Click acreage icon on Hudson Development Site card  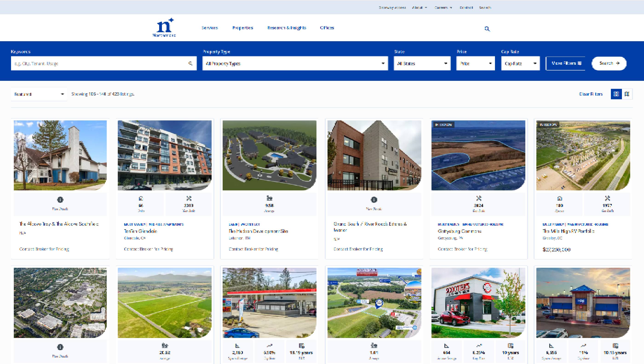pos(269,198)
